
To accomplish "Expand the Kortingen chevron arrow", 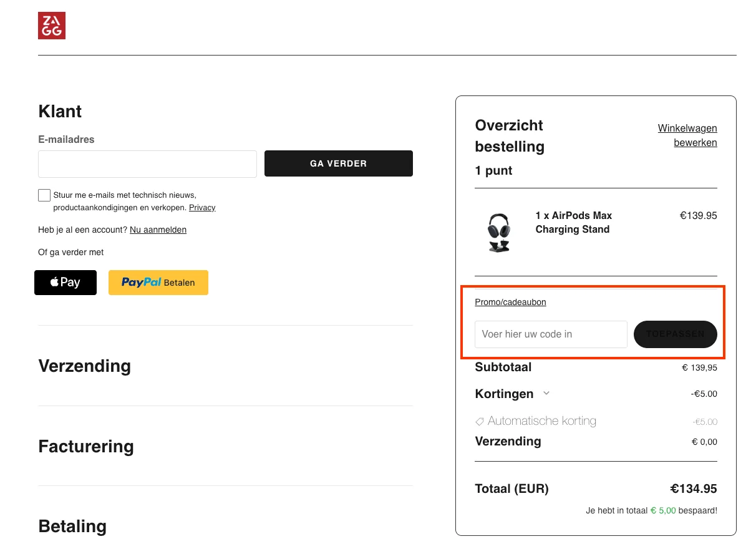I will (x=546, y=394).
